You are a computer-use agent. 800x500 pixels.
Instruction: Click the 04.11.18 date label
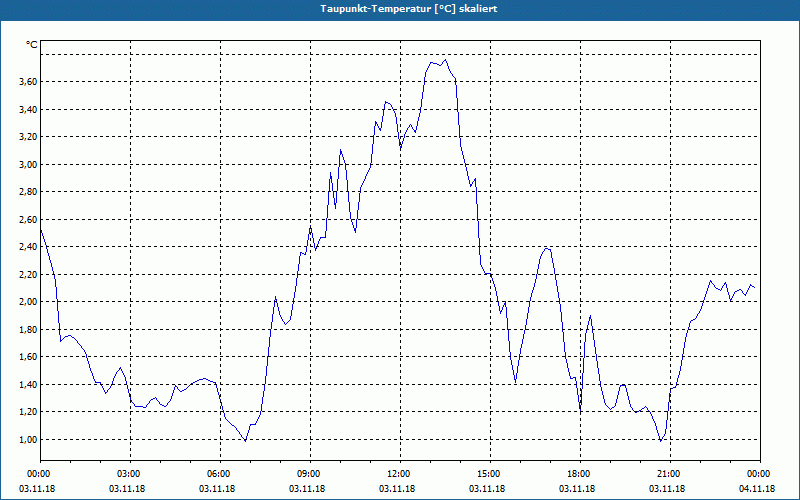(x=757, y=489)
